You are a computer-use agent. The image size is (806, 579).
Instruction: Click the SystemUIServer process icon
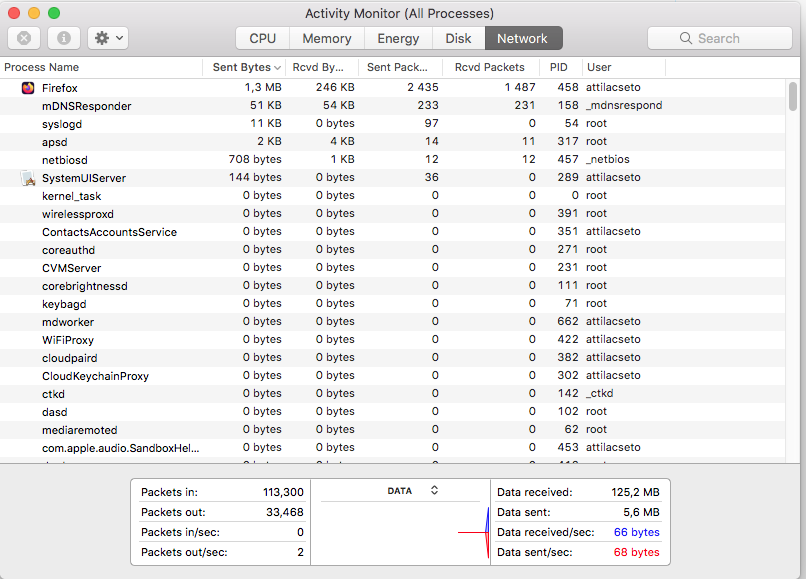(28, 178)
